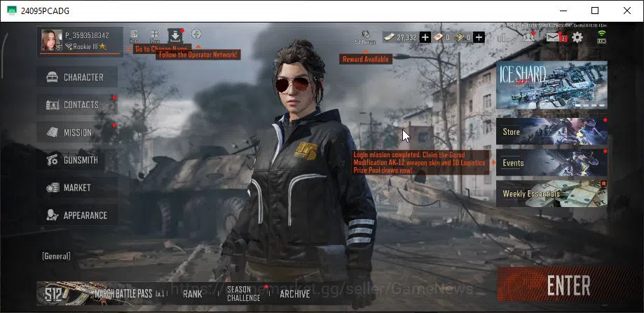Minimize the 24095PCADG window
Viewport: 644px width, 313px height.
click(563, 11)
